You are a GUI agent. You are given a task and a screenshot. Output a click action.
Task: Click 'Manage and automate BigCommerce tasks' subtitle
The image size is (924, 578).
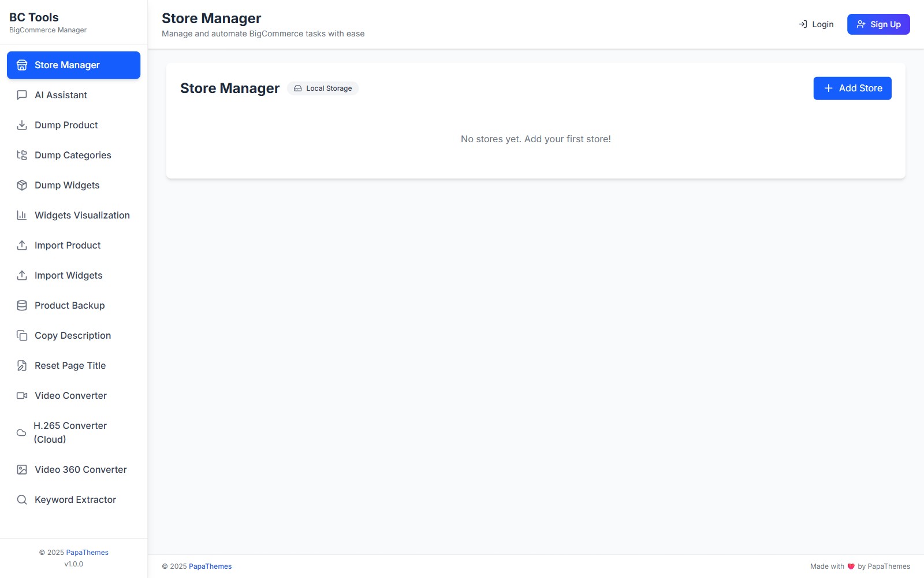coord(263,34)
